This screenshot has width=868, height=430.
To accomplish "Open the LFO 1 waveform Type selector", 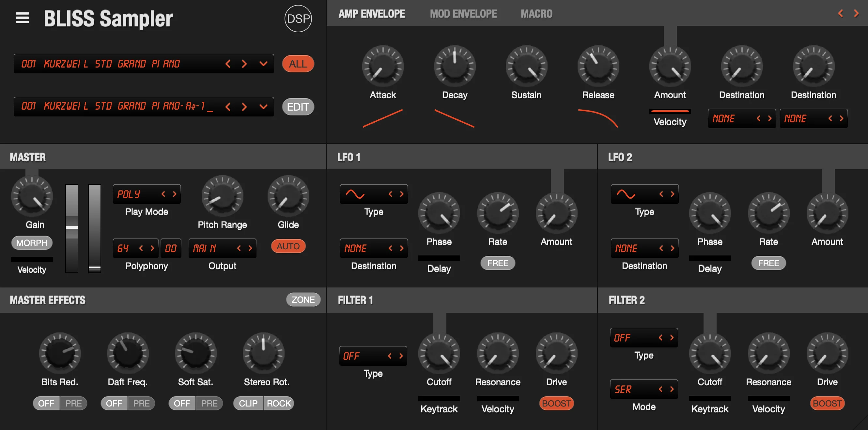I will tap(374, 194).
